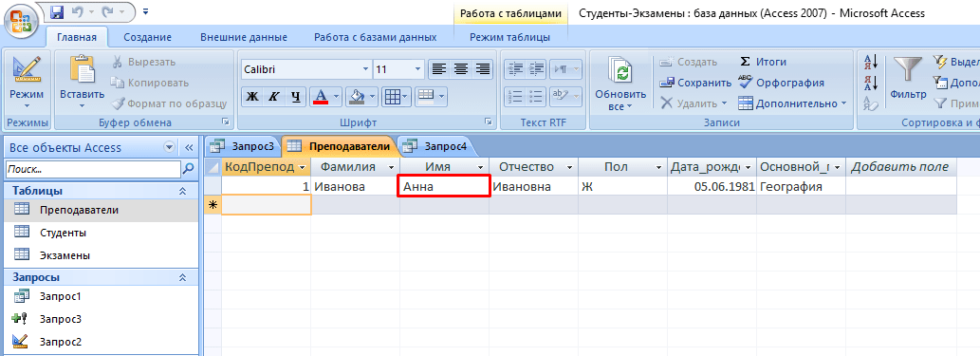Open font size 11 combo box

[398, 69]
